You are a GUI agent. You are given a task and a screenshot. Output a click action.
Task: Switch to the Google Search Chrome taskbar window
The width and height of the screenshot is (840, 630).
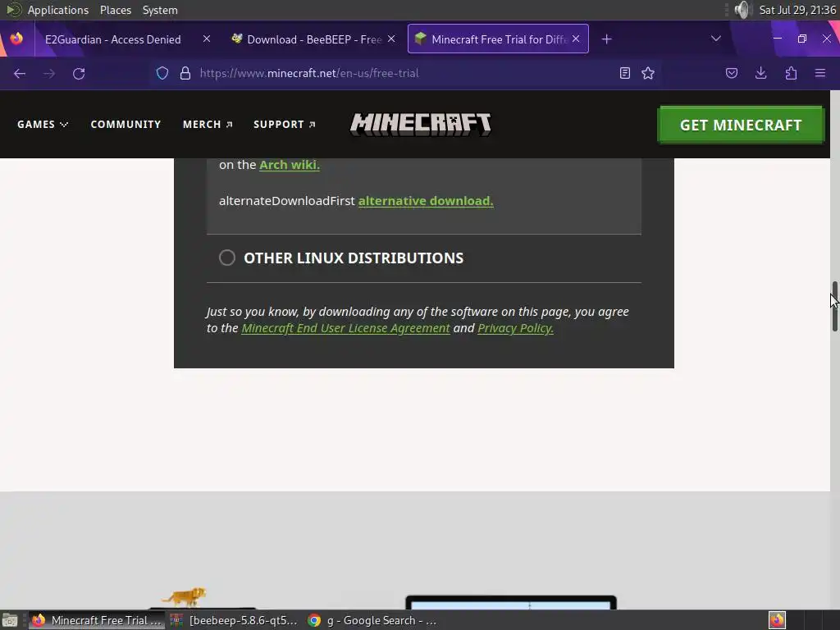pos(374,620)
